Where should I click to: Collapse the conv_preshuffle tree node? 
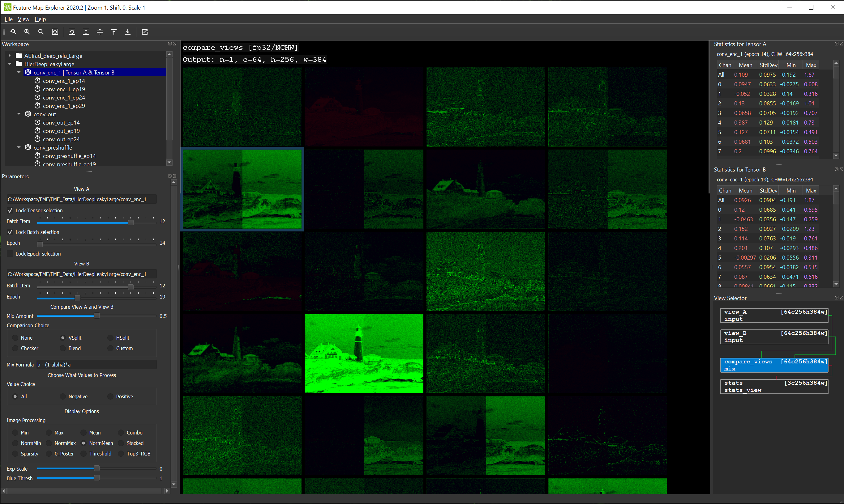click(x=19, y=147)
